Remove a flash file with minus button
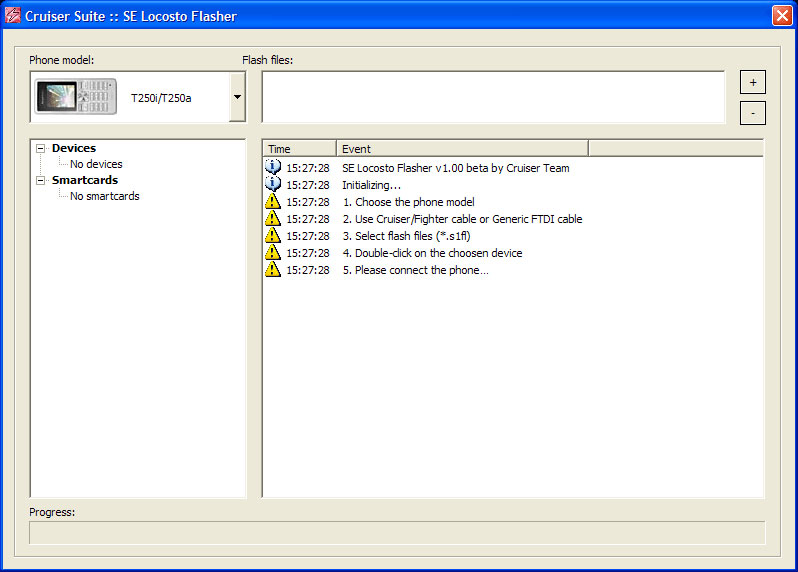Screen dimensions: 798x572 pos(753,113)
